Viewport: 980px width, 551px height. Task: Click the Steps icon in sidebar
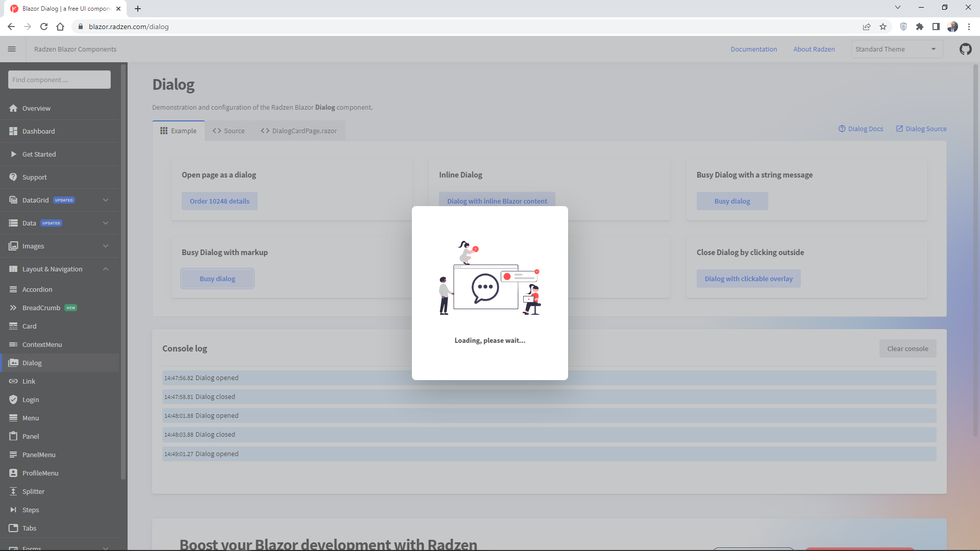[13, 510]
